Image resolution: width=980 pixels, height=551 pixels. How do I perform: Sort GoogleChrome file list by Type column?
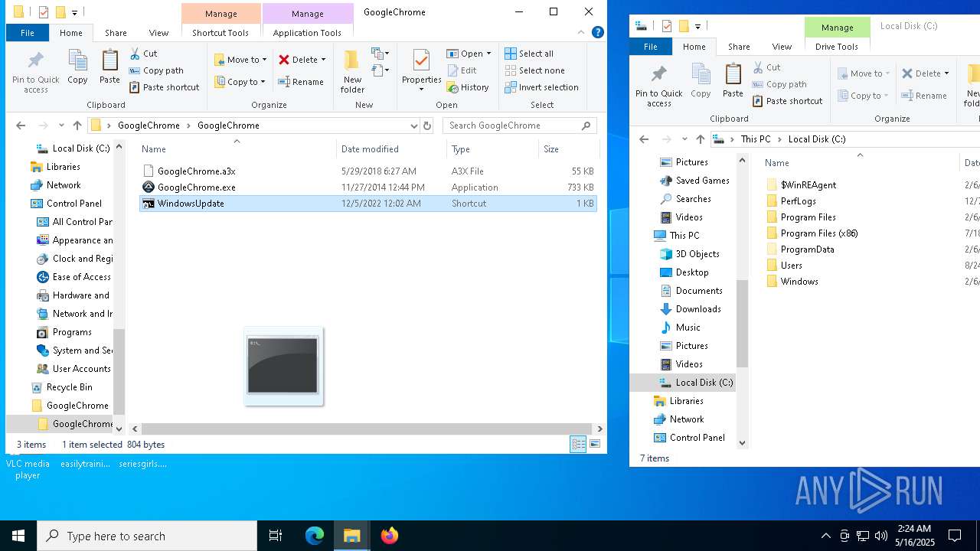coord(492,149)
